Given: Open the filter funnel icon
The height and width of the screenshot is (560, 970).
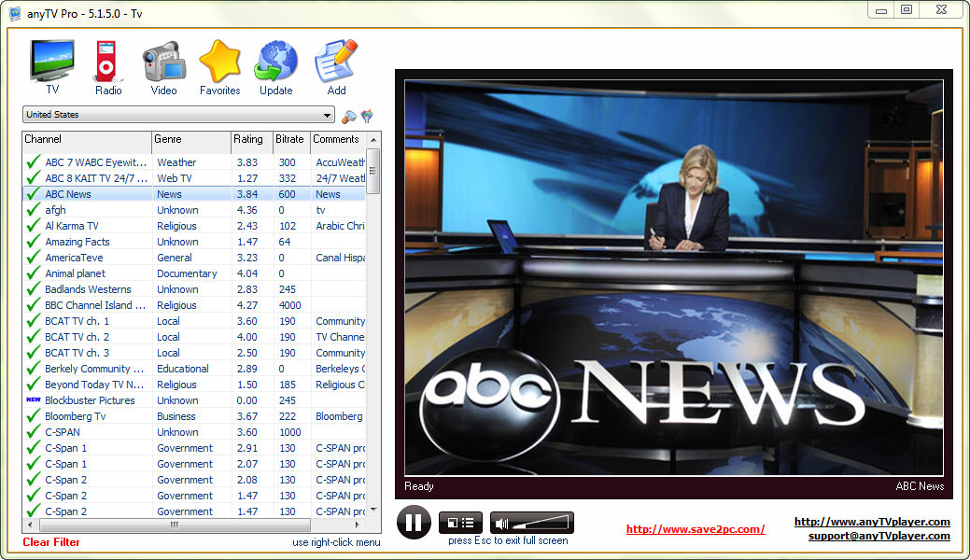Looking at the screenshot, I should coord(365,115).
